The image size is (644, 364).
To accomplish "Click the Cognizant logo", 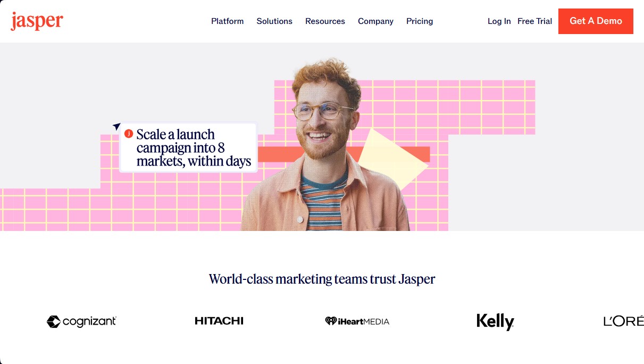I will 81,321.
